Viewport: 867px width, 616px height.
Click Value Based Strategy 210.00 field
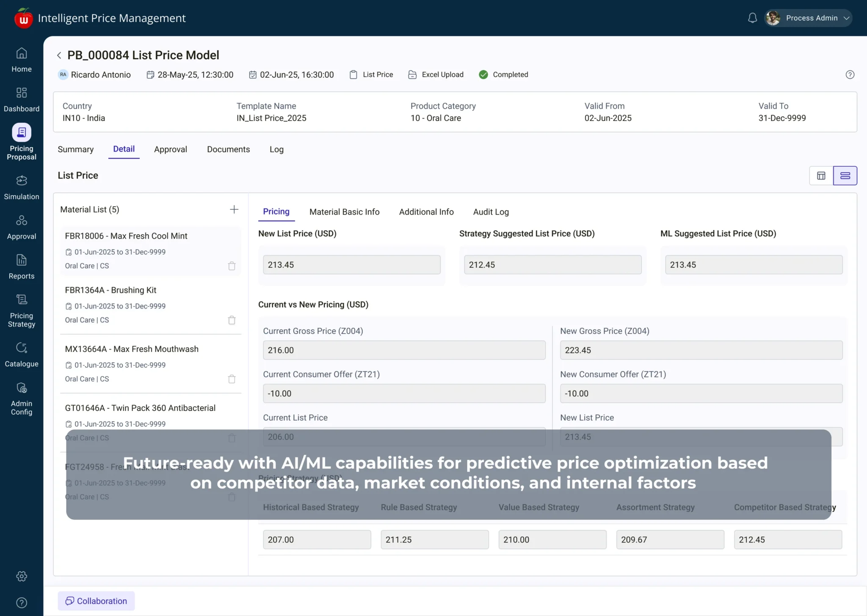[x=552, y=540]
